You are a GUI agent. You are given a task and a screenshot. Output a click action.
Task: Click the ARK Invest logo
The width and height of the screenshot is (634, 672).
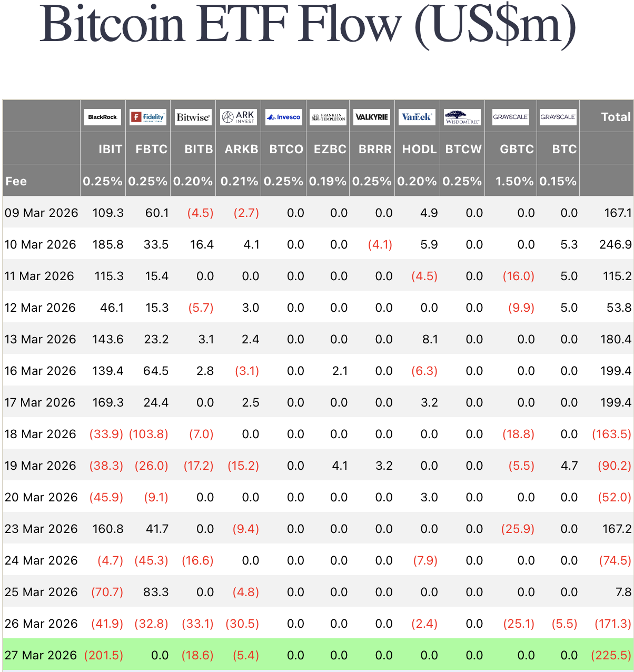click(x=238, y=117)
